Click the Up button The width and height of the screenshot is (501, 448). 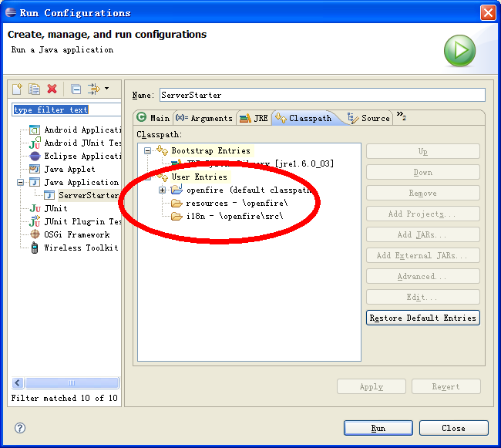423,151
